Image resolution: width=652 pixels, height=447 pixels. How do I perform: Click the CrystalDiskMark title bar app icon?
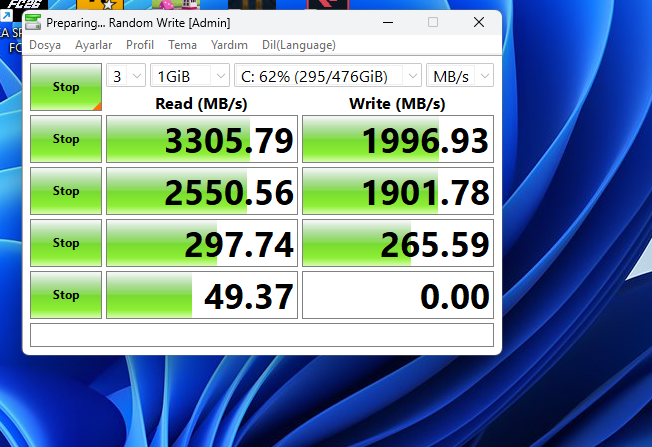[x=33, y=22]
